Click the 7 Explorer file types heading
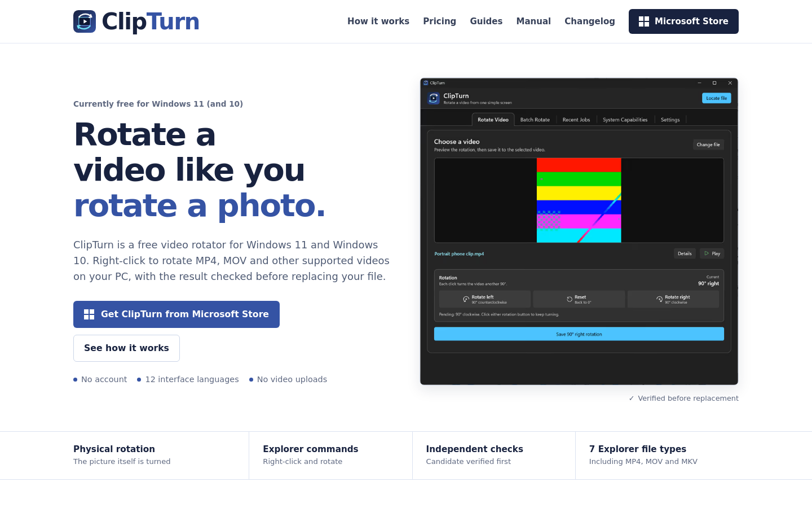 tap(638, 449)
